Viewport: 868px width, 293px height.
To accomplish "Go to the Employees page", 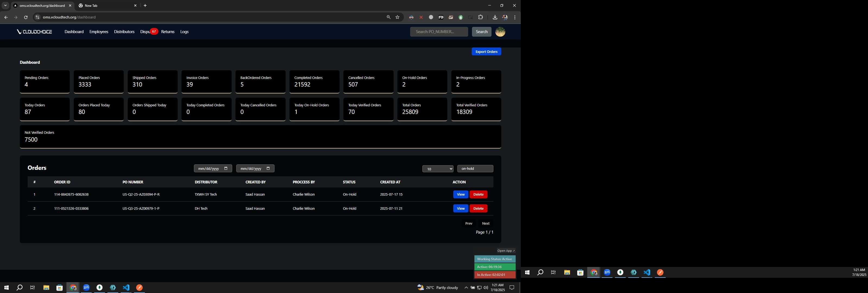I will pyautogui.click(x=99, y=32).
